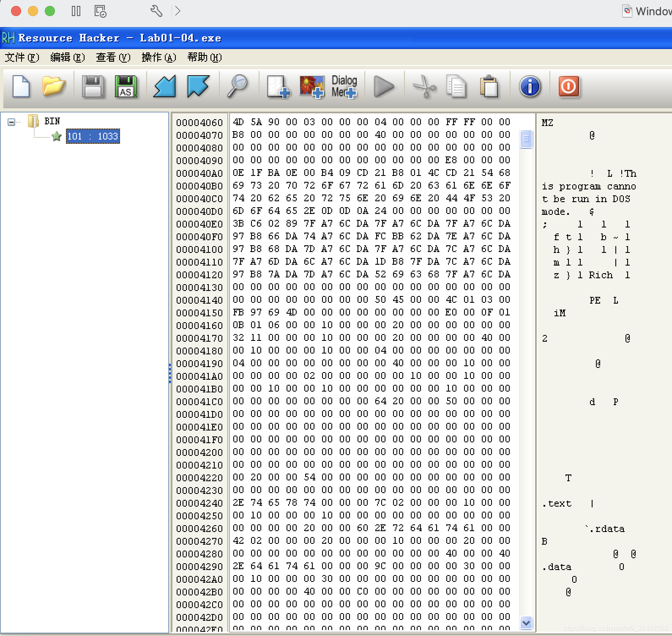Click the splitter handle beside the tree pane
This screenshot has width=672, height=636.
(170, 373)
